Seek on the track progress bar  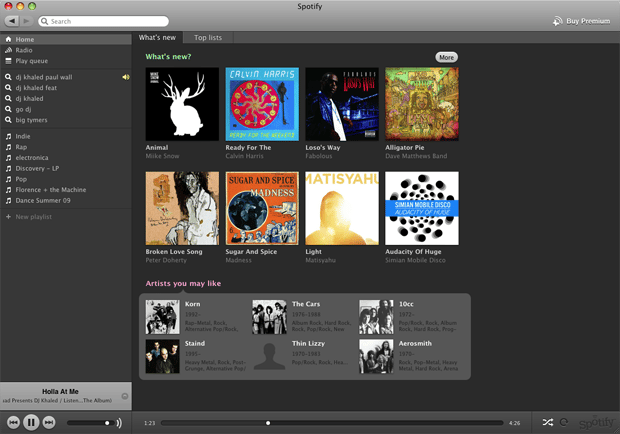pos(332,423)
